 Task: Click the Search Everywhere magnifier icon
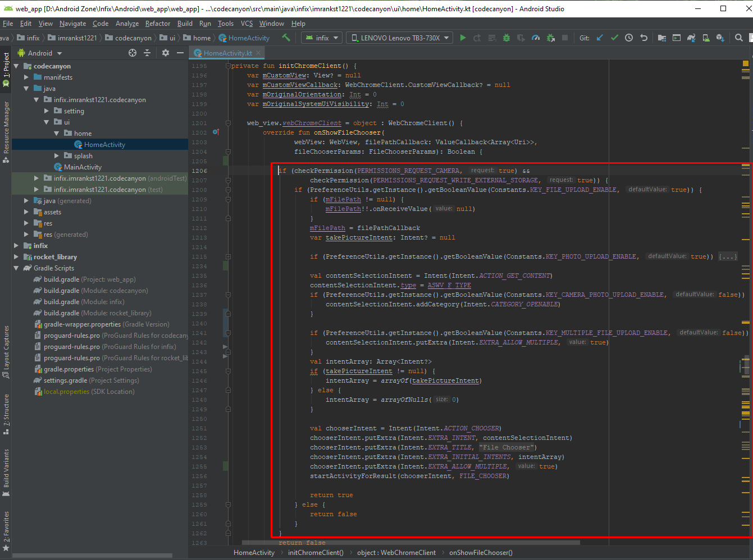(739, 38)
